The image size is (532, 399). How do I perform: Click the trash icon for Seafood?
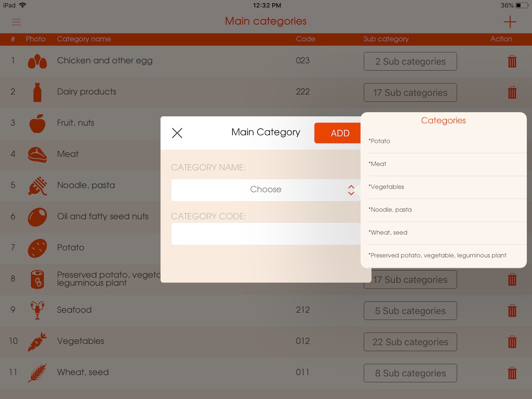click(512, 311)
